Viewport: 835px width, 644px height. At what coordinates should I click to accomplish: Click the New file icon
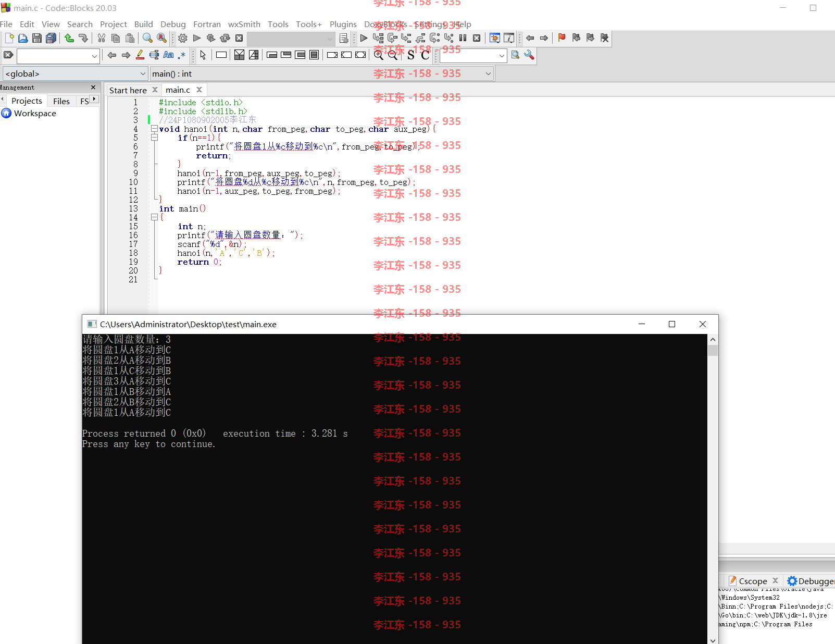tap(9, 38)
